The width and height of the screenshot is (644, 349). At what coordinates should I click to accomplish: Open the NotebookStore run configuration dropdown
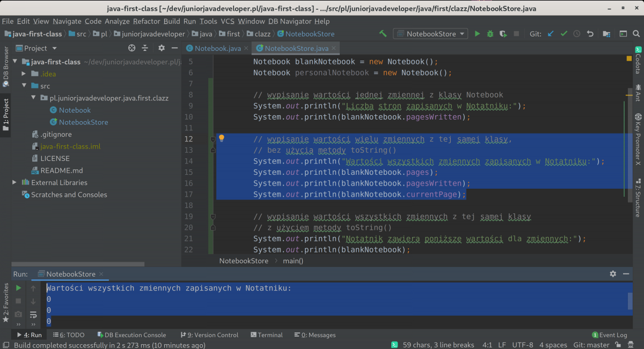[x=431, y=34]
